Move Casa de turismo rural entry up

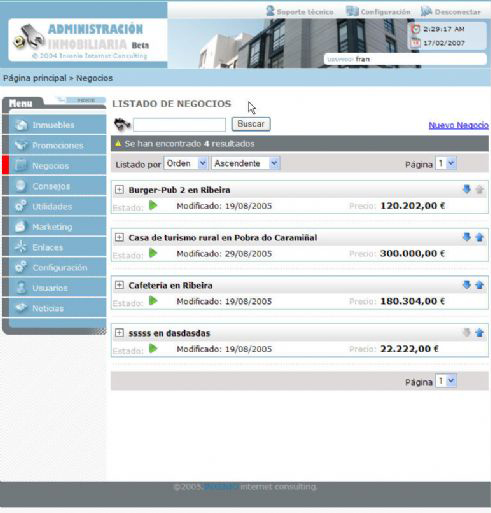[x=480, y=237]
